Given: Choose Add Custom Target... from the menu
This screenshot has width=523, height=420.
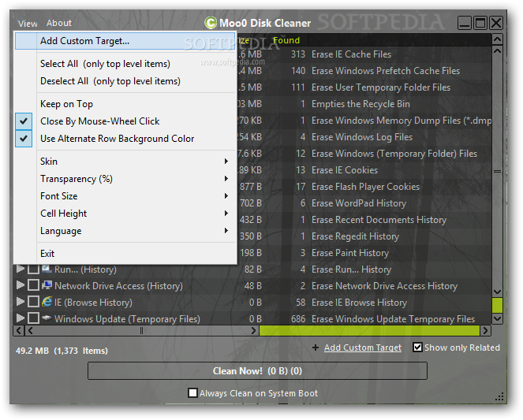Looking at the screenshot, I should (125, 41).
